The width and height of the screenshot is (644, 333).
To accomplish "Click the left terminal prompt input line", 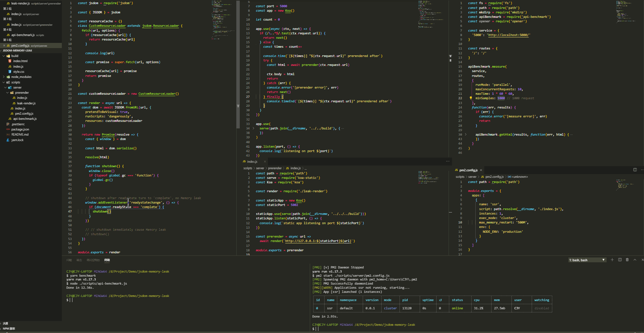I will coord(187,300).
